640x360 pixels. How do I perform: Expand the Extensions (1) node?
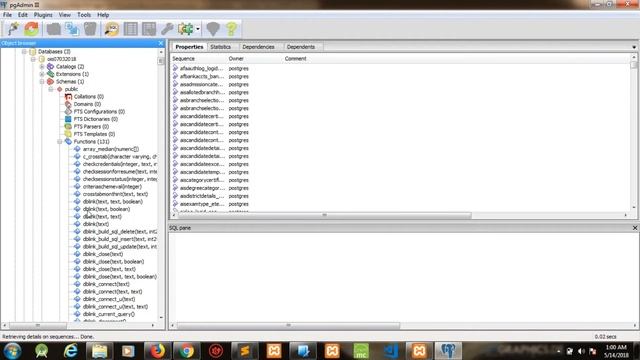tap(42, 74)
